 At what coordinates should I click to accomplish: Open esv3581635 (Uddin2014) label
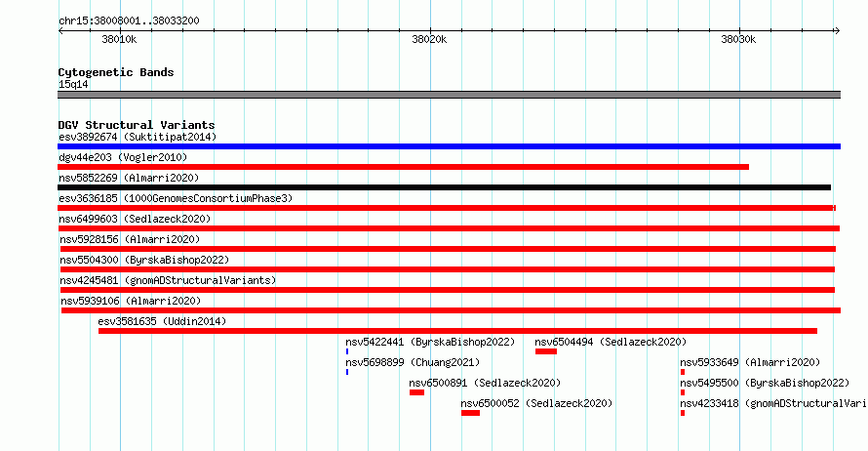point(162,321)
